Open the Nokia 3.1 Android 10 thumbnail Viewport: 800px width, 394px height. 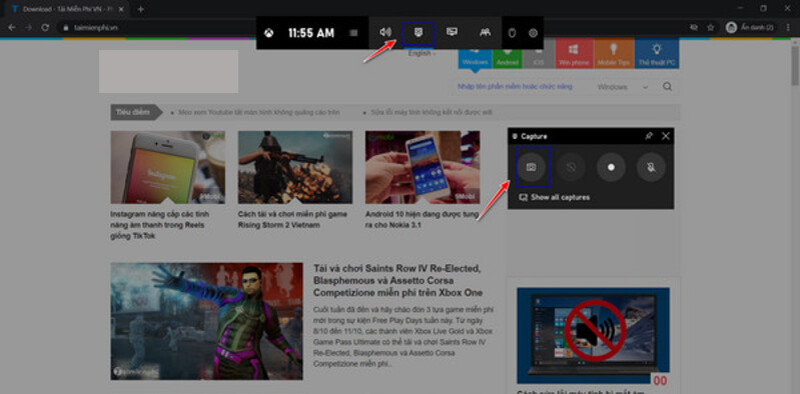coord(422,167)
